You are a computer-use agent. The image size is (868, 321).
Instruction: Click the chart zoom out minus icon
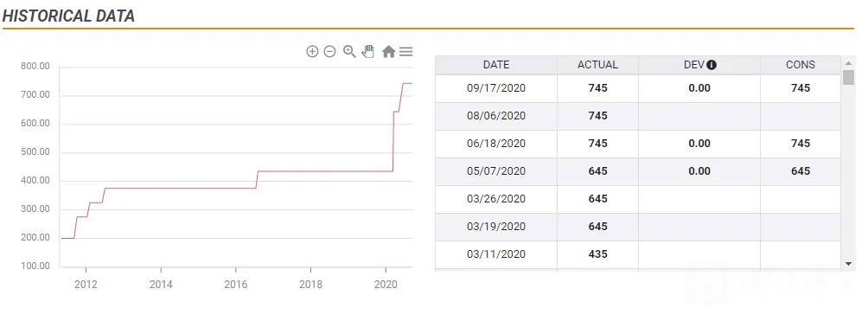(329, 52)
